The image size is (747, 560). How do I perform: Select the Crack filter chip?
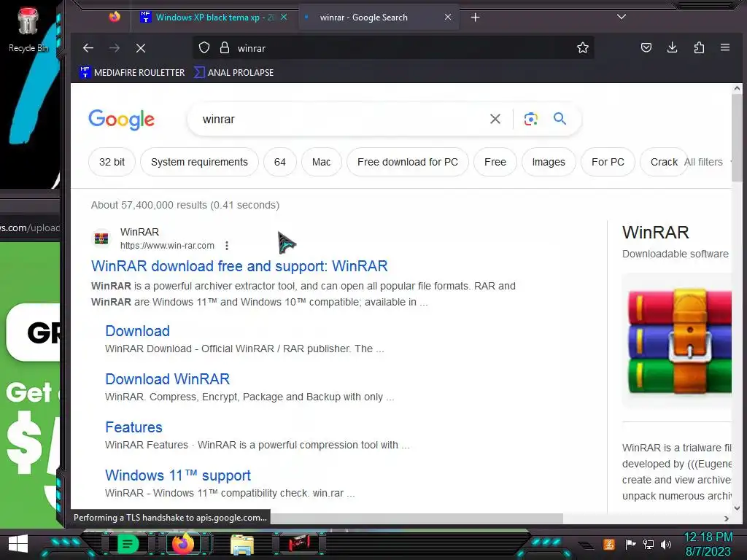(x=664, y=162)
